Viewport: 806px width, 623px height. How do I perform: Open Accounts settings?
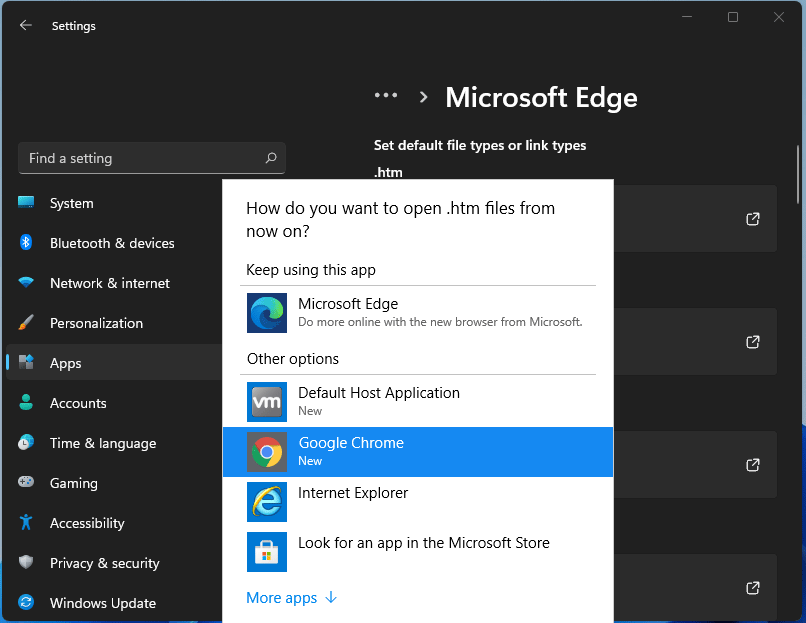(x=114, y=402)
